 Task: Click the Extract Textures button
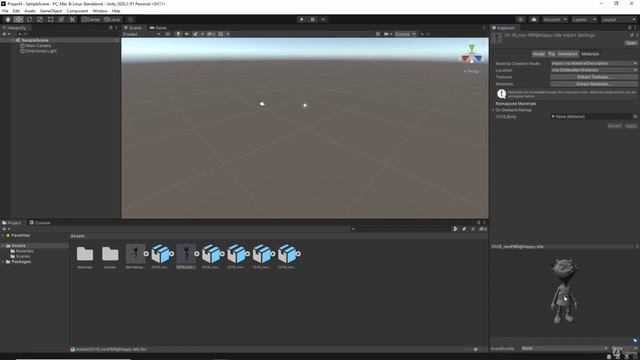[x=594, y=77]
